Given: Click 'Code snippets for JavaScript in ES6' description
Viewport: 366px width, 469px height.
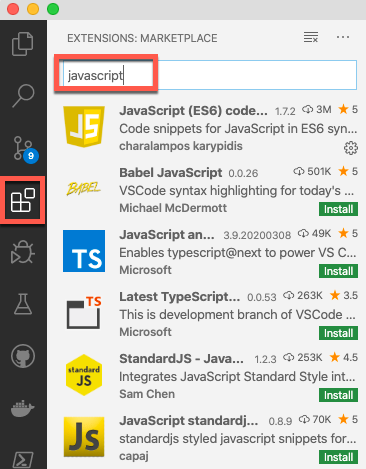Looking at the screenshot, I should (x=238, y=129).
